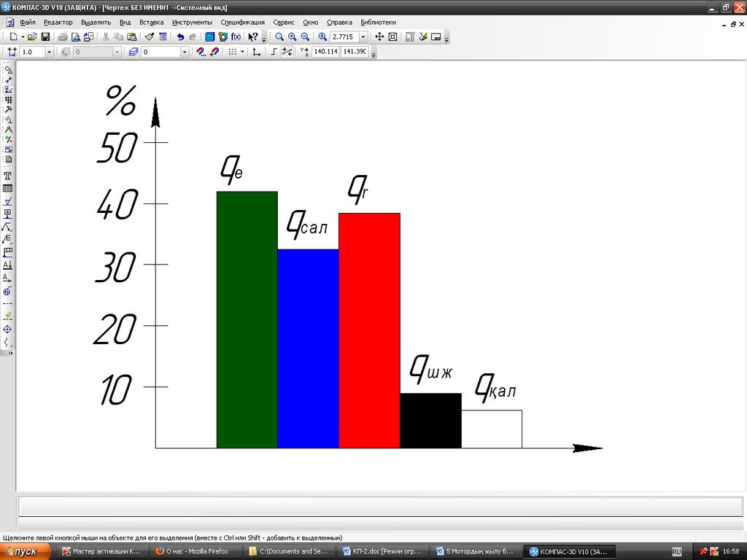Create a new document with the New icon

(13, 36)
